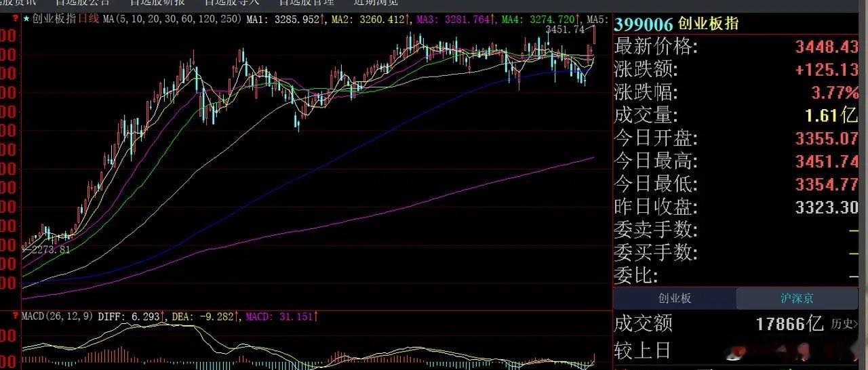The height and width of the screenshot is (370, 868).
Task: Open the 历史 link next to 成交额
Action: pos(843,324)
